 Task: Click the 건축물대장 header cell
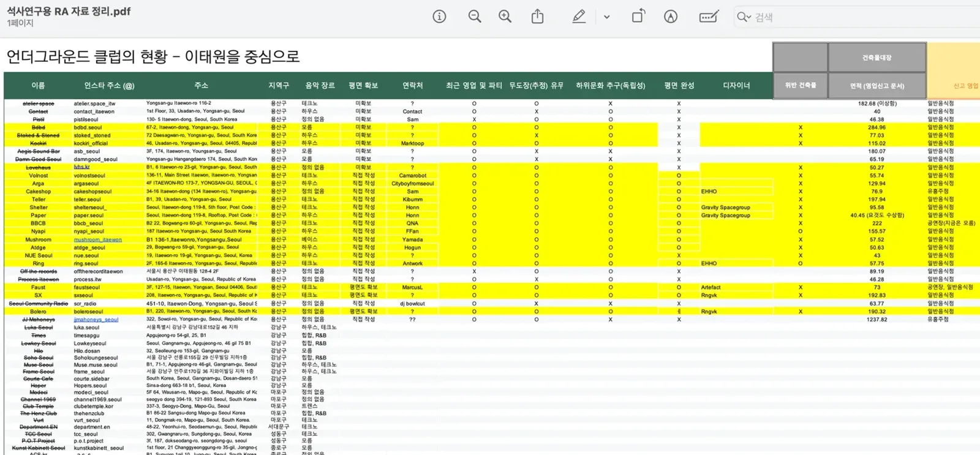tap(876, 58)
